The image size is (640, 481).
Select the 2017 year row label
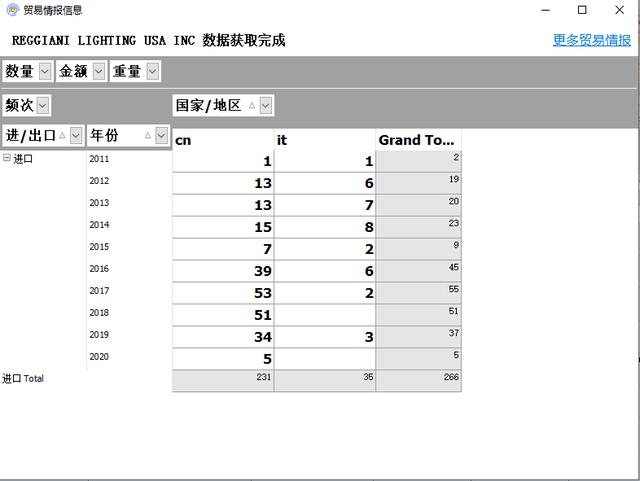point(99,291)
